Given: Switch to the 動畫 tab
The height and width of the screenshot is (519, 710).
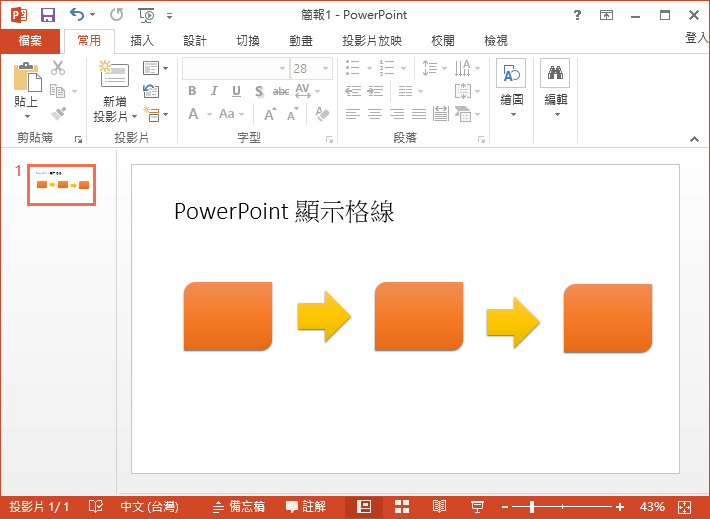Looking at the screenshot, I should 301,41.
